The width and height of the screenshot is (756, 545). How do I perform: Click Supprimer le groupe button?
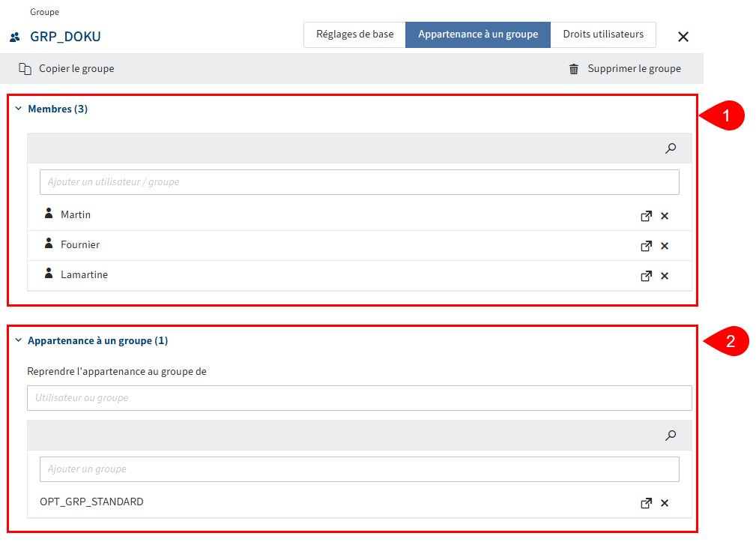625,69
